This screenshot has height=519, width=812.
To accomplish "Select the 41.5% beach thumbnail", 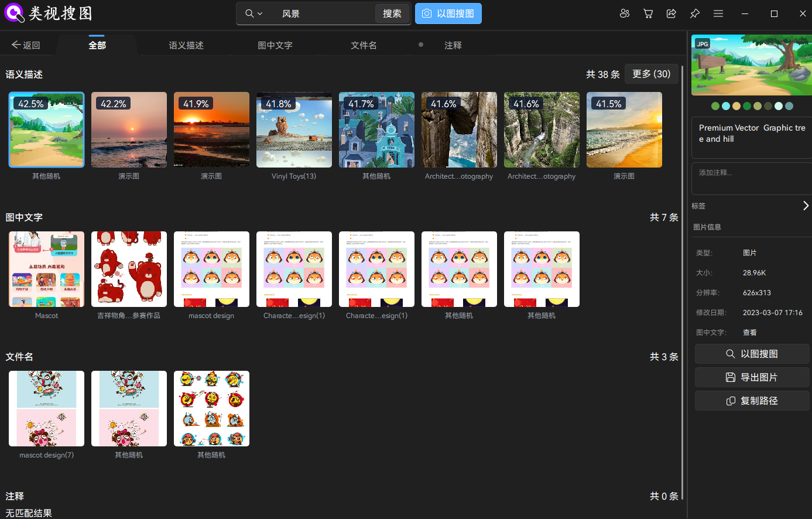I will [x=624, y=129].
